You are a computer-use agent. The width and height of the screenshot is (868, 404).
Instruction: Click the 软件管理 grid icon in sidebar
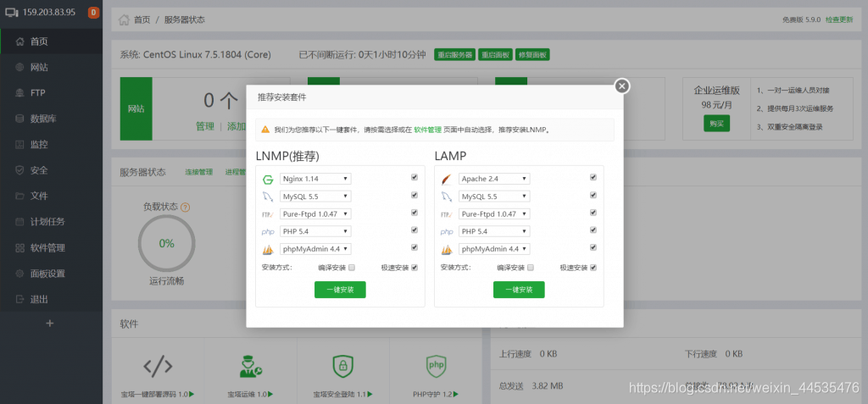[x=20, y=248]
